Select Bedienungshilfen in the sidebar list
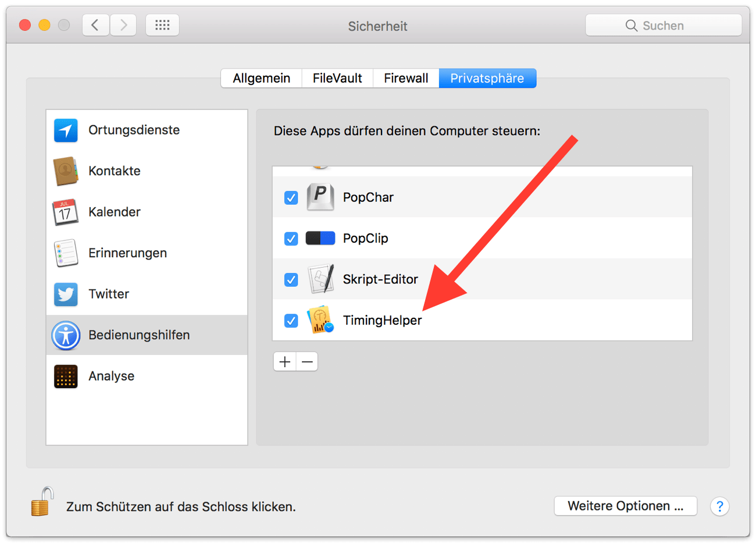This screenshot has height=543, width=756. coord(147,335)
